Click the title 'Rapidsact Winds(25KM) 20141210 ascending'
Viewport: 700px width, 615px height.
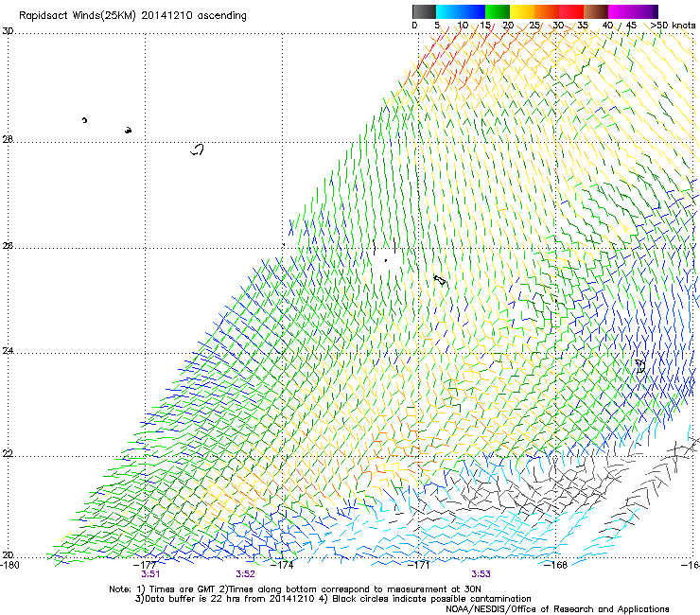(132, 16)
